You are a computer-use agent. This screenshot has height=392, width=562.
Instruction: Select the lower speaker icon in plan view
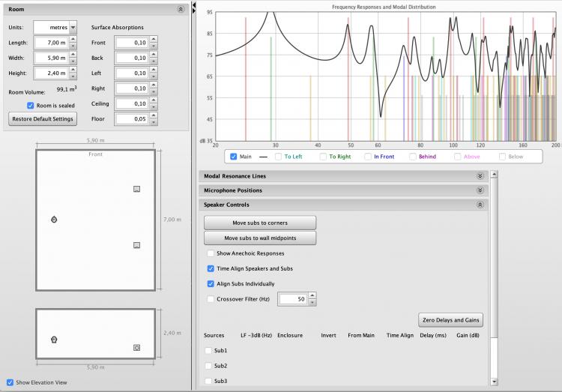point(136,245)
